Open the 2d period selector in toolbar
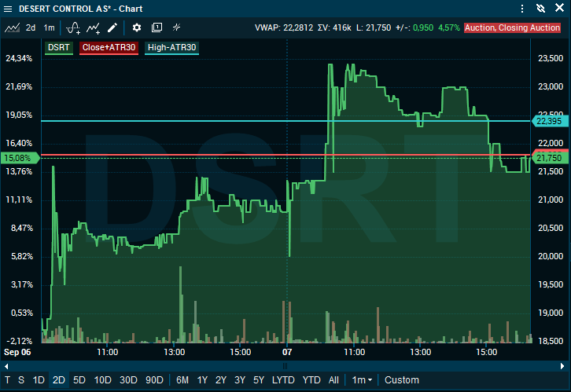571x392 pixels. click(31, 27)
